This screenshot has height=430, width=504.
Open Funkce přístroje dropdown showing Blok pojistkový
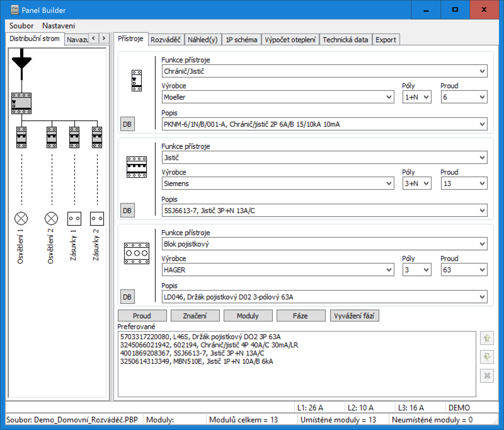click(324, 244)
